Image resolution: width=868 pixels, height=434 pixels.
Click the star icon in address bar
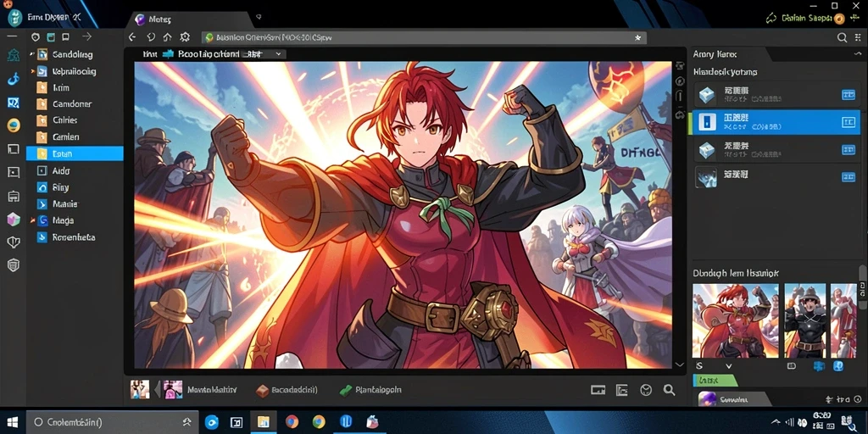point(637,37)
